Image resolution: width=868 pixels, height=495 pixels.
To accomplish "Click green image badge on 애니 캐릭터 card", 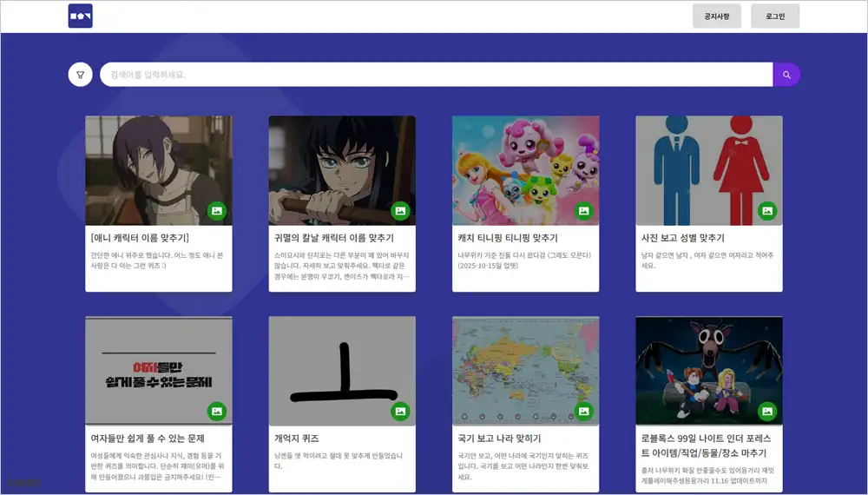I will tap(217, 211).
